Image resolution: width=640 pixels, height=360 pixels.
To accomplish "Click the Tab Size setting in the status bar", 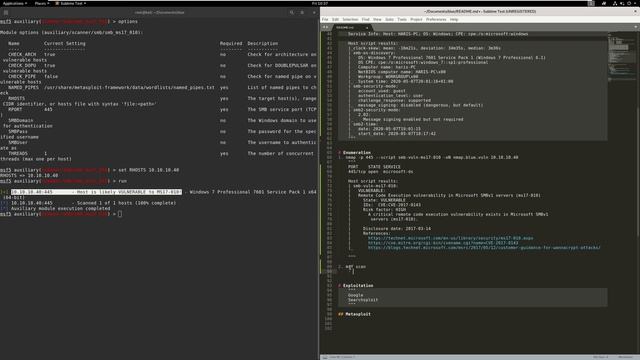I will [600, 357].
